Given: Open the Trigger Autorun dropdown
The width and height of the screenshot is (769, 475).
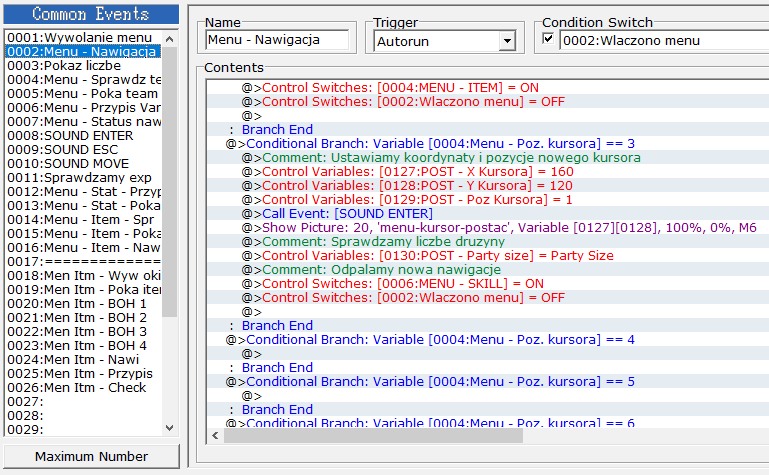Looking at the screenshot, I should (508, 41).
